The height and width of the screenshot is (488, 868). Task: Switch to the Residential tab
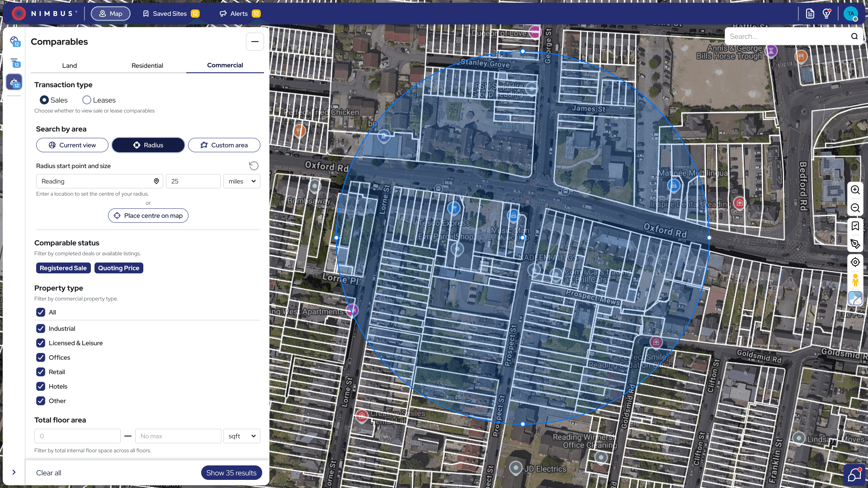[x=147, y=65]
